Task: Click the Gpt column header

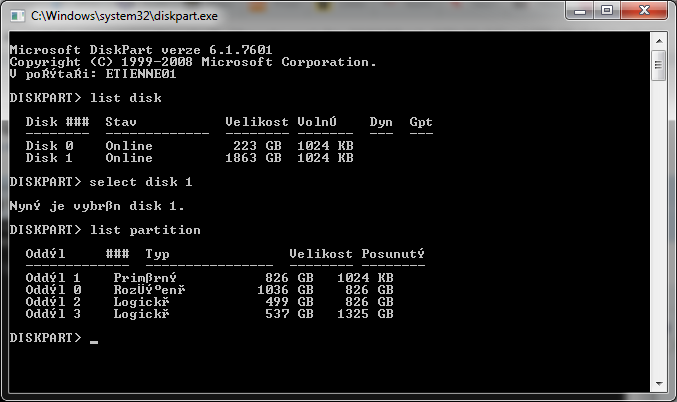Action: [420, 122]
